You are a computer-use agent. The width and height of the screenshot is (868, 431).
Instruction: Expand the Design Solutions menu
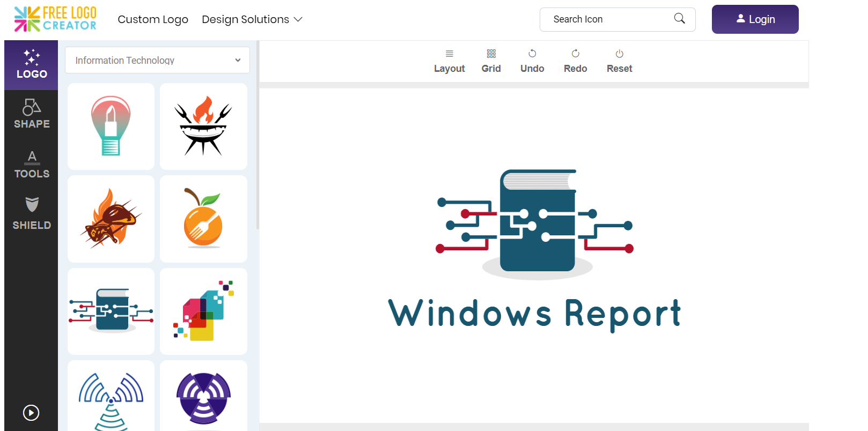pyautogui.click(x=252, y=19)
